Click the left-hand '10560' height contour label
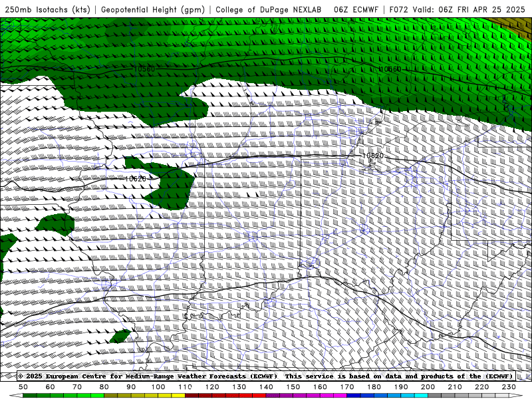Viewport: 532px width, 399px height. [144, 69]
